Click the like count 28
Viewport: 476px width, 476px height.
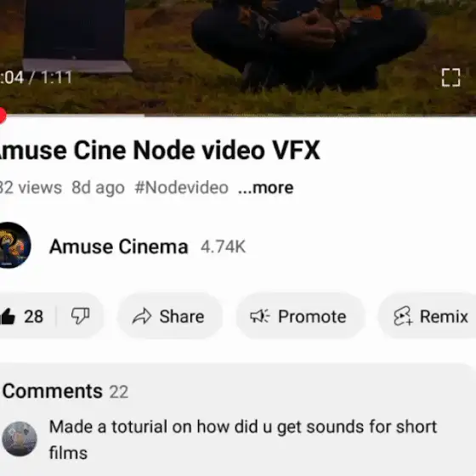(x=34, y=316)
